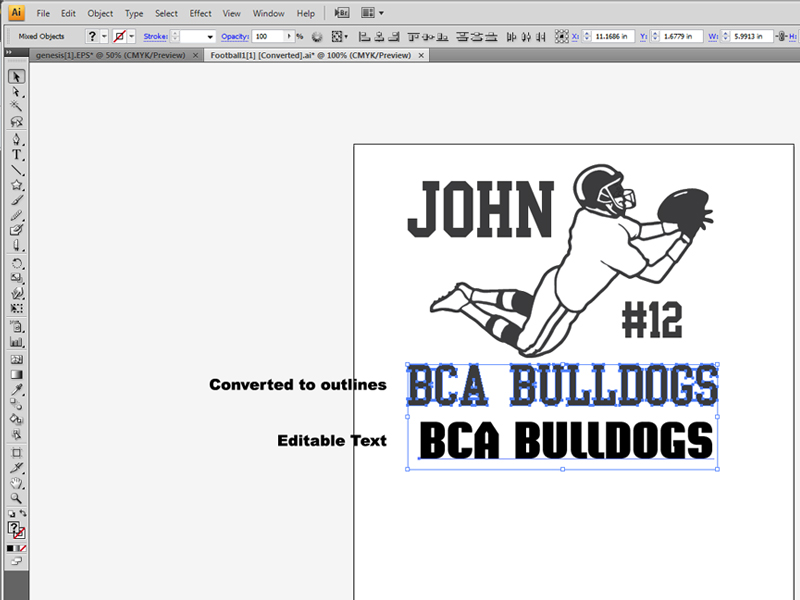
Task: Select the Free Transform tool
Action: [x=16, y=308]
